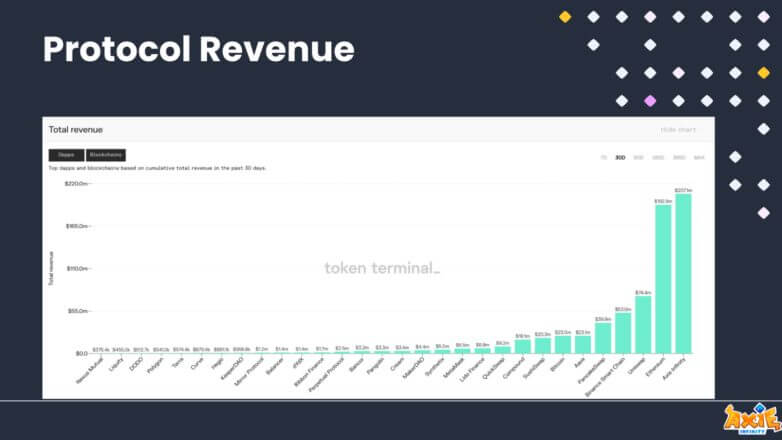Click the pink diamond decoration
The image size is (782, 440).
[650, 101]
